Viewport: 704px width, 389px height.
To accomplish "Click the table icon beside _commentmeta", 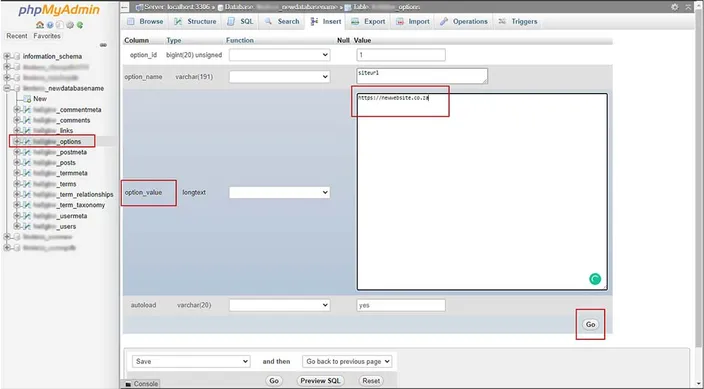I will (x=27, y=110).
